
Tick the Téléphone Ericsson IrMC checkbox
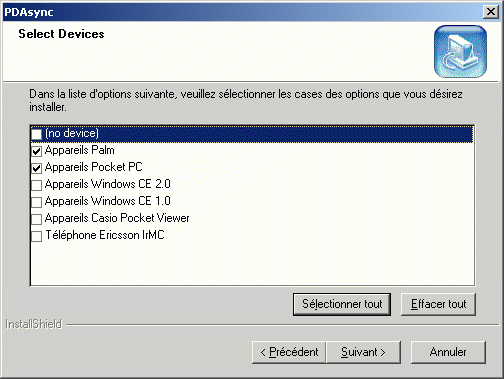36,236
